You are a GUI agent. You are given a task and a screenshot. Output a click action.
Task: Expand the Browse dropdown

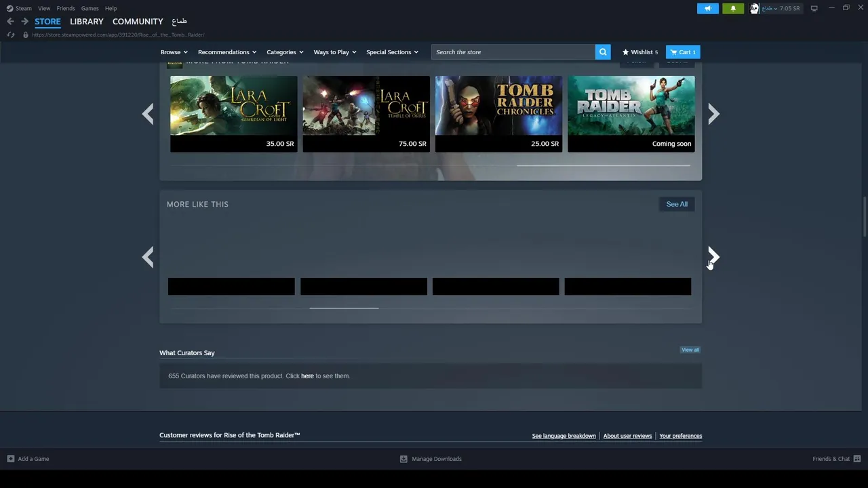click(174, 52)
